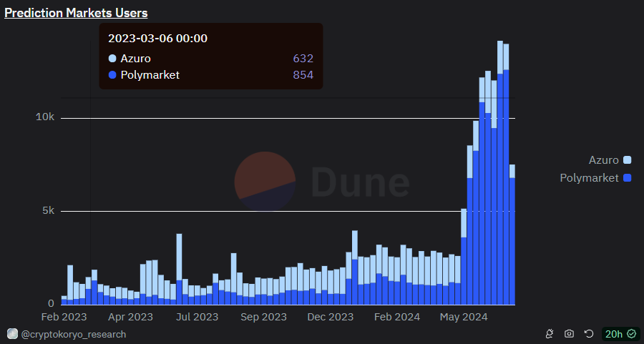Click the Polymarket blue legend swatch
The height and width of the screenshot is (344, 644).
pos(627,178)
